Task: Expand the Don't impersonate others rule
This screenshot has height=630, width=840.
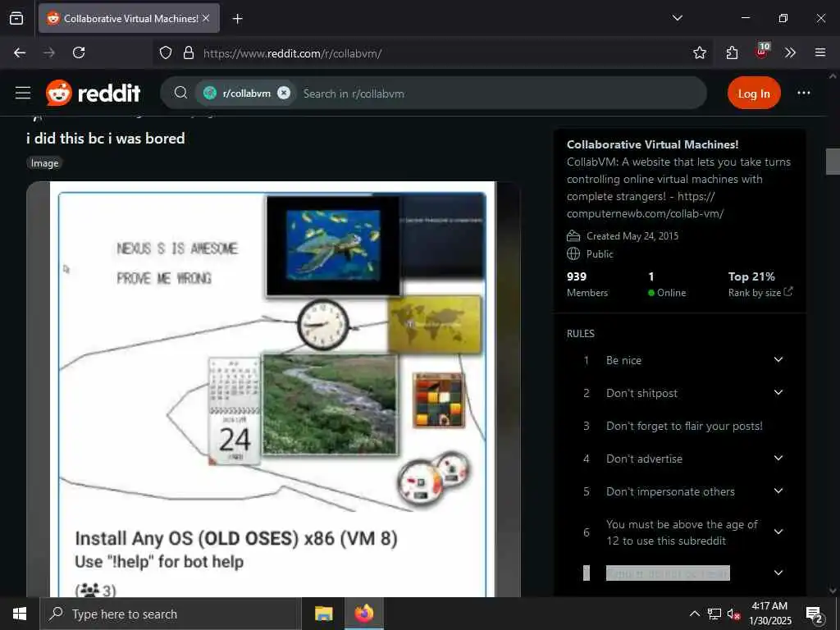Action: point(778,491)
